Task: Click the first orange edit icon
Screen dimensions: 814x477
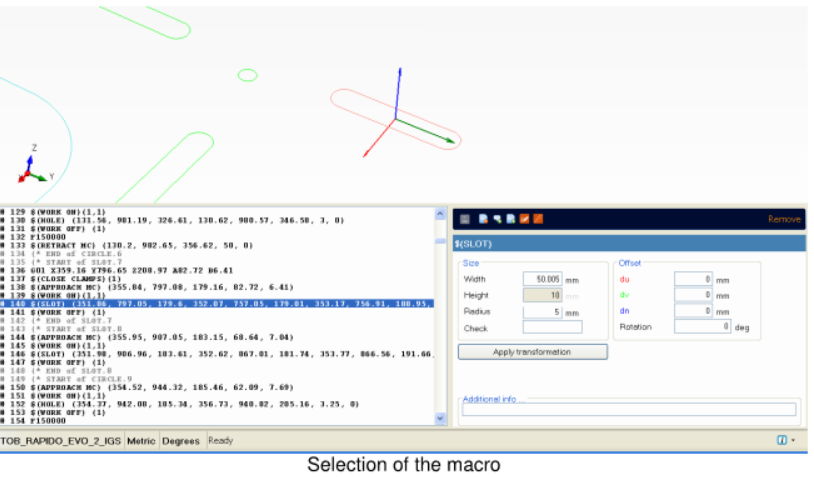Action: pyautogui.click(x=524, y=219)
